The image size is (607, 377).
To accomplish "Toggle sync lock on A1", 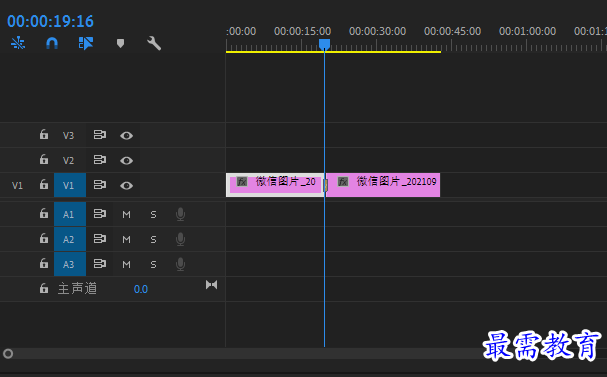I will (x=99, y=213).
